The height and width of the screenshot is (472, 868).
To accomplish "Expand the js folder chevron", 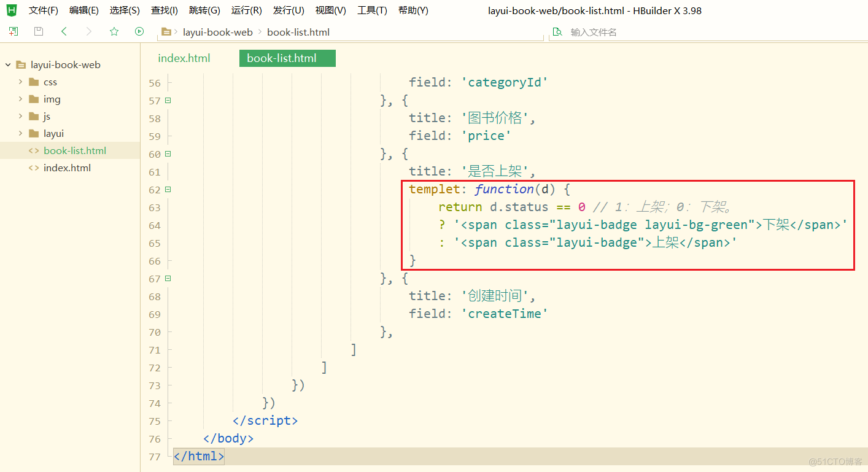I will point(20,116).
